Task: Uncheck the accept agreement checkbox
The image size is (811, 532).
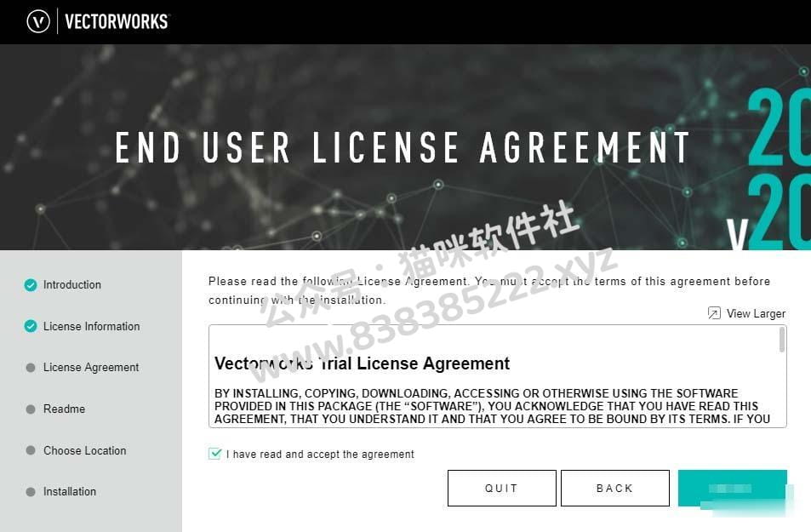Action: click(214, 454)
